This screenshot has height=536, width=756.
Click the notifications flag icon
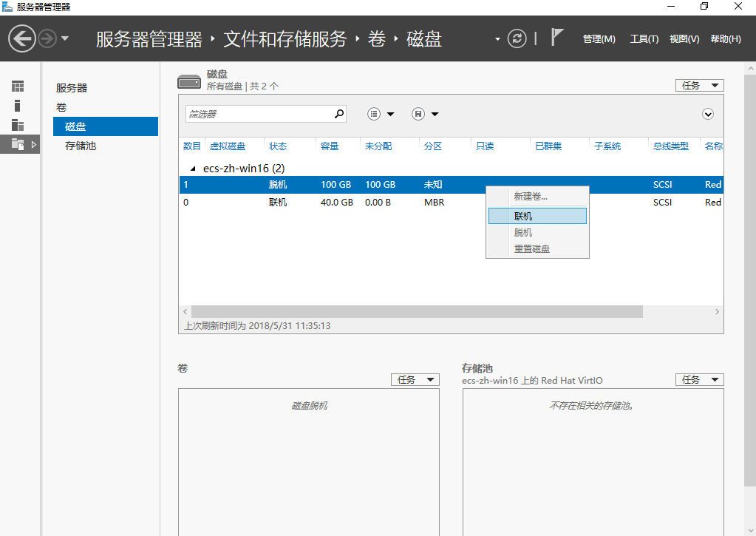[558, 38]
